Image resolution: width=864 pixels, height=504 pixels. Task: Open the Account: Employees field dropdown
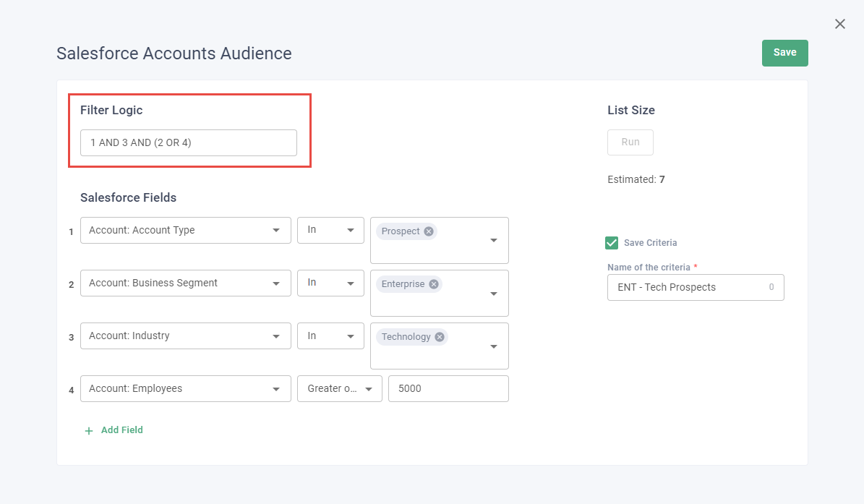[x=185, y=388]
